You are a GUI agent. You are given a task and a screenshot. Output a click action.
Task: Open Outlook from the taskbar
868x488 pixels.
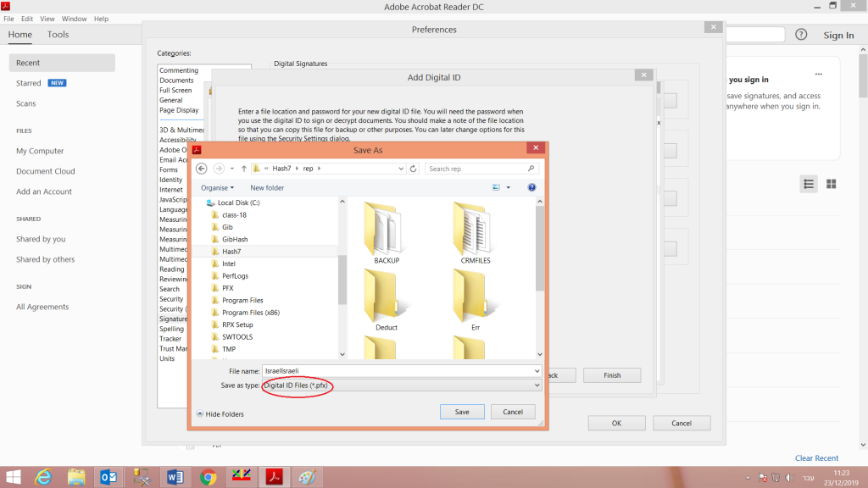coord(108,477)
